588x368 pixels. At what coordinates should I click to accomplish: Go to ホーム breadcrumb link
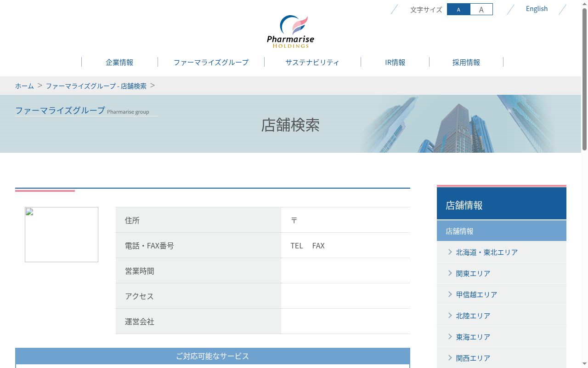[x=24, y=86]
